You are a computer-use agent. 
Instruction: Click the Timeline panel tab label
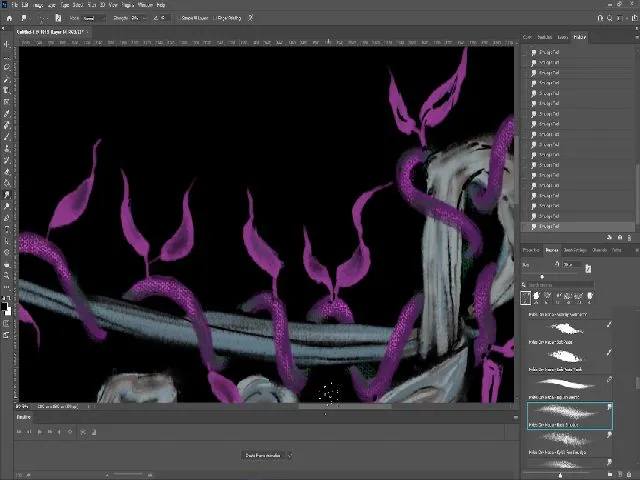coord(23,417)
